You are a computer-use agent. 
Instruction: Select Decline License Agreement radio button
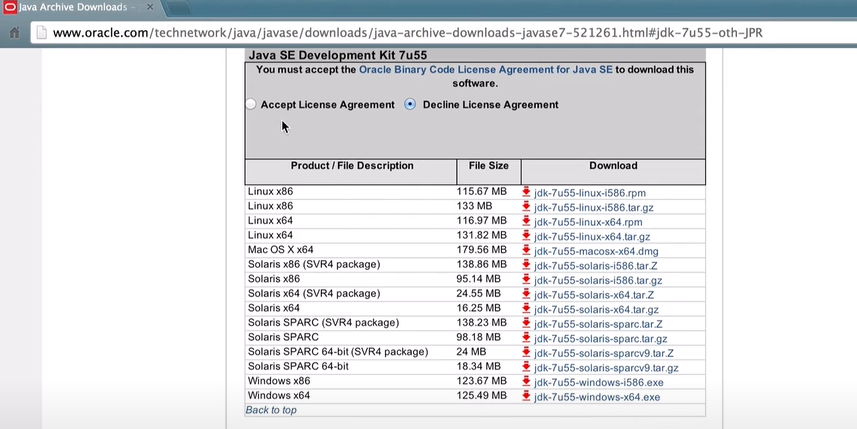tap(410, 104)
